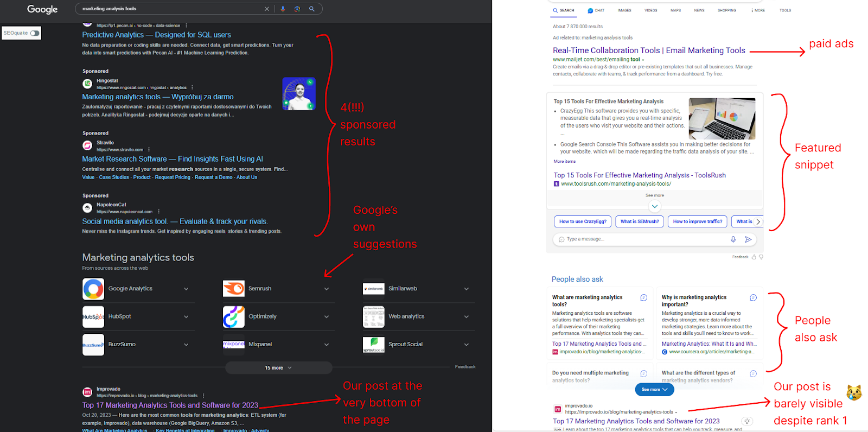The image size is (868, 432).
Task: Click People also ask See more button
Action: (655, 389)
